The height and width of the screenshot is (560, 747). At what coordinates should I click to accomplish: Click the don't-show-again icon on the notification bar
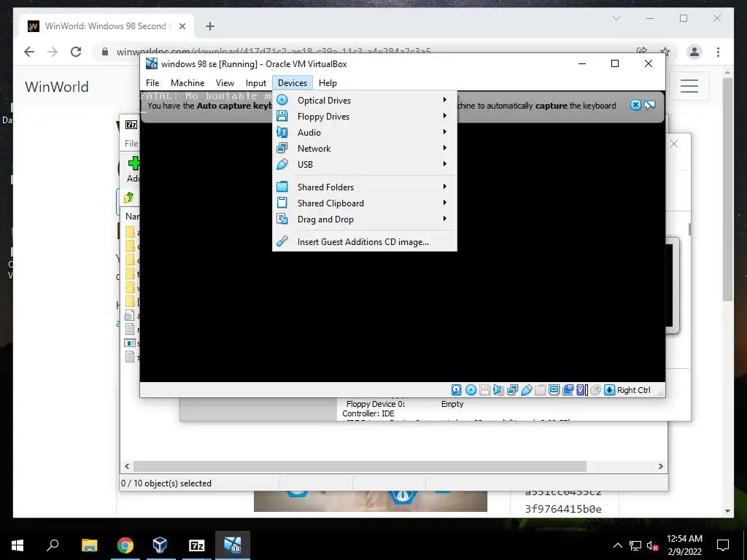[x=650, y=105]
